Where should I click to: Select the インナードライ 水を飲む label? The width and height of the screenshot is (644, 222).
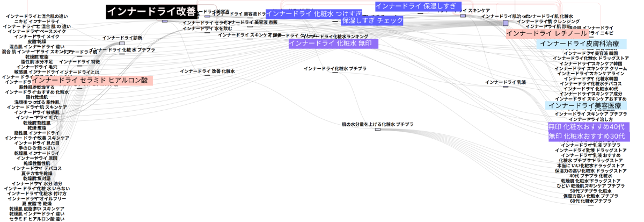(207, 28)
